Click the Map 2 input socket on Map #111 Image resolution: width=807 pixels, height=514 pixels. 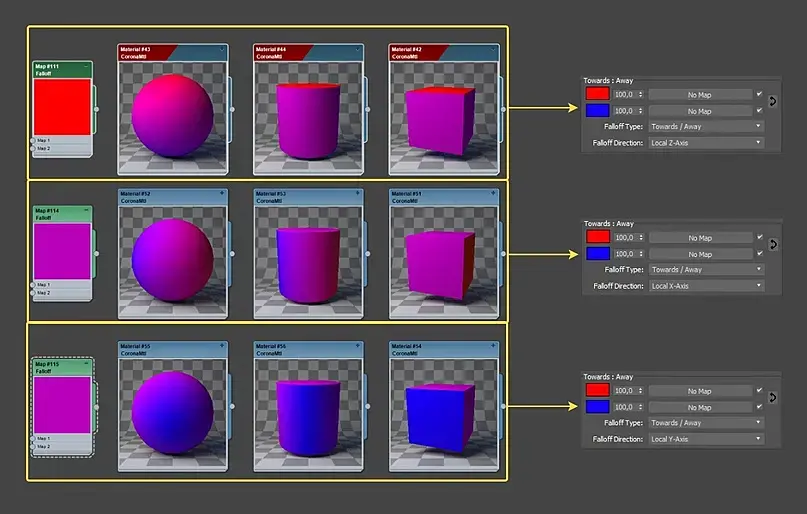pos(33,149)
